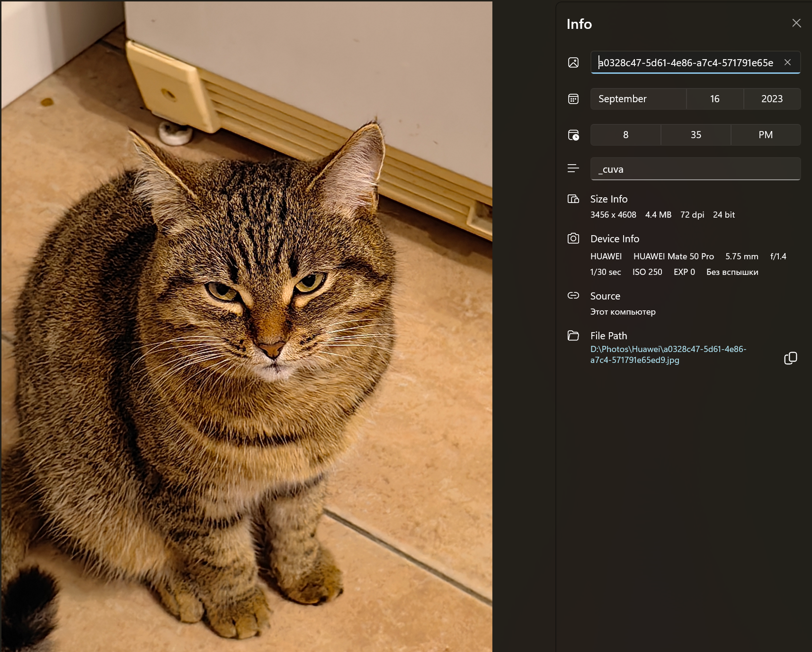Click the time taken clock icon

coord(573,135)
